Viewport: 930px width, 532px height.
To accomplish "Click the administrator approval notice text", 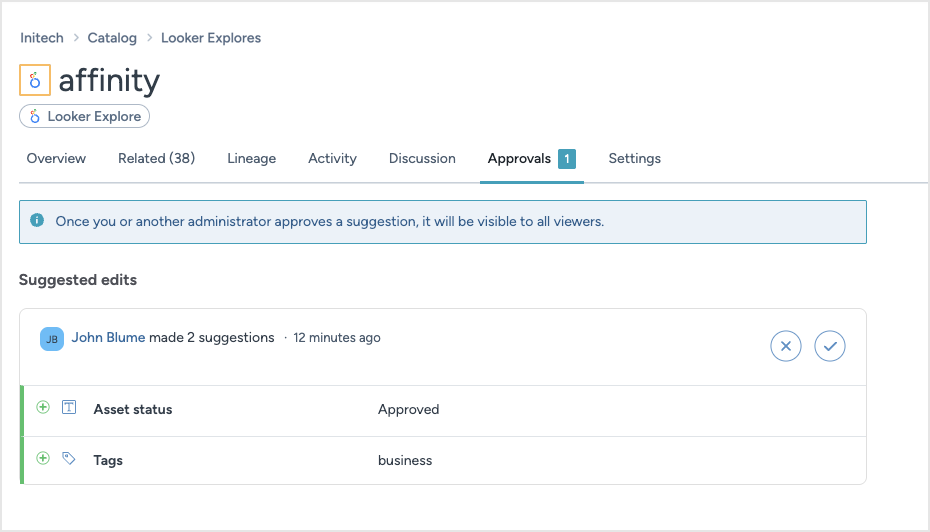I will [330, 221].
